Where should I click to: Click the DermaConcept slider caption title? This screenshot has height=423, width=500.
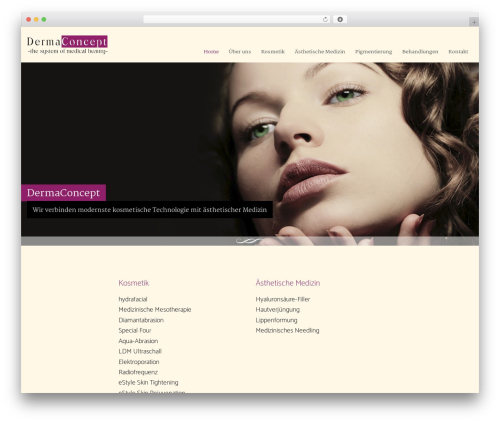tap(64, 193)
